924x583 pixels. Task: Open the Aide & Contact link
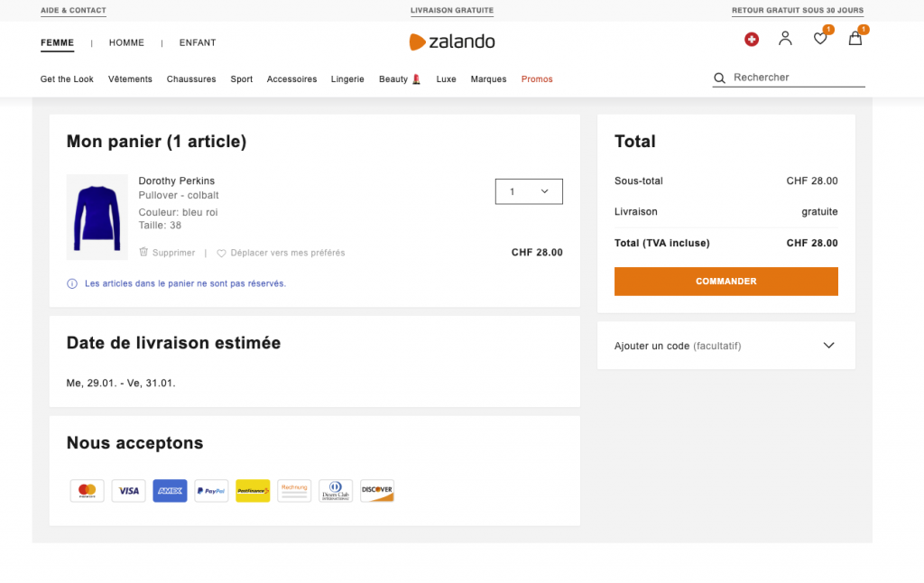tap(74, 10)
